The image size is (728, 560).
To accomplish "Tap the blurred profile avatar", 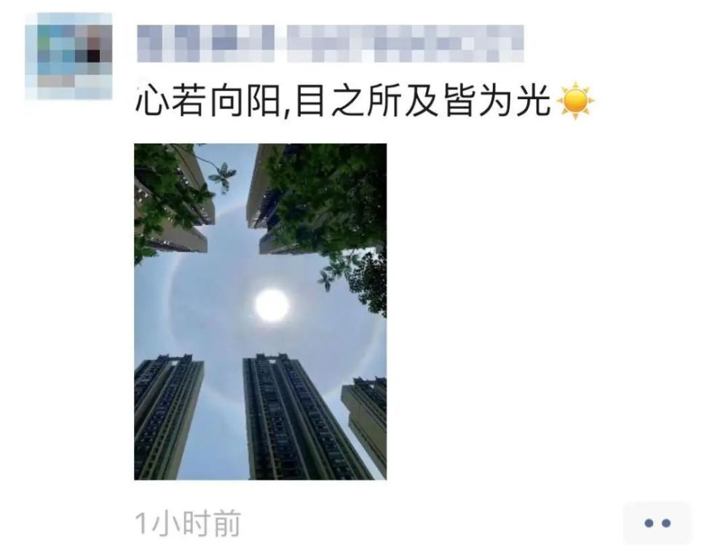I will click(x=68, y=56).
